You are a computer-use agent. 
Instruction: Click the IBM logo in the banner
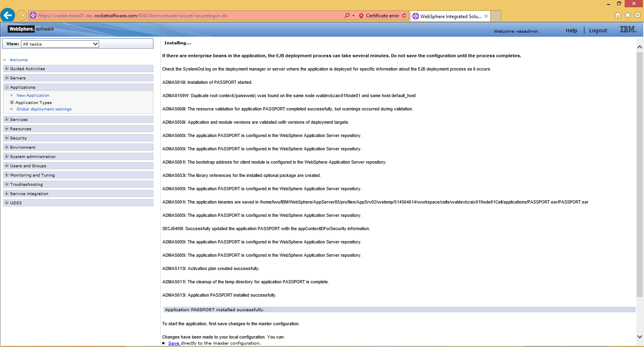628,29
